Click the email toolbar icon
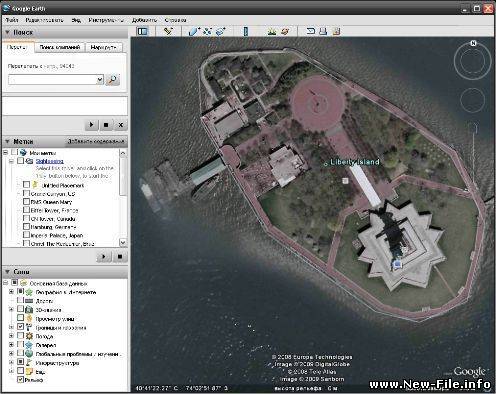 pos(311,31)
